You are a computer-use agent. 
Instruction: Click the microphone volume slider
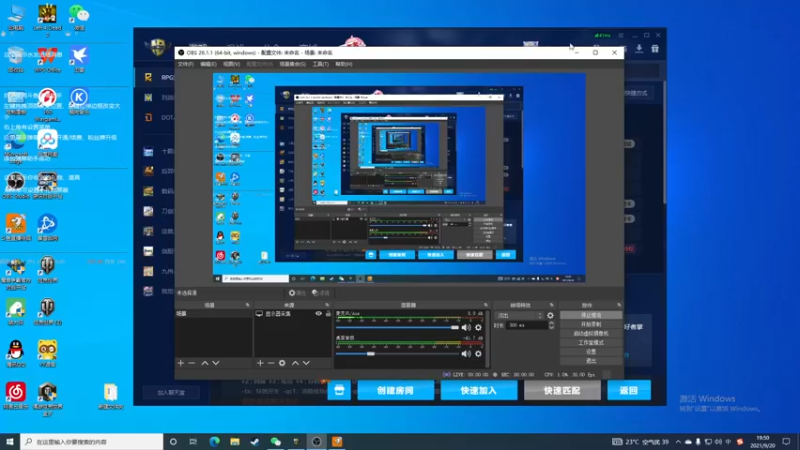point(398,328)
